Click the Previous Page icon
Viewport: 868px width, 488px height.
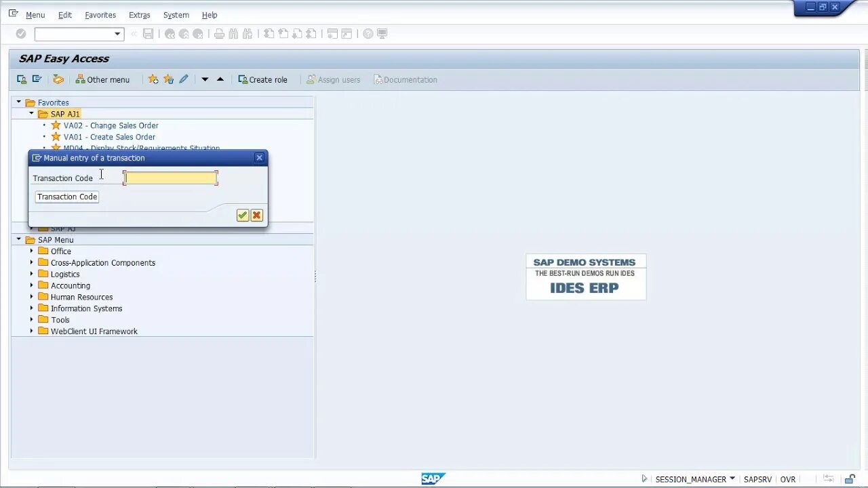point(283,34)
